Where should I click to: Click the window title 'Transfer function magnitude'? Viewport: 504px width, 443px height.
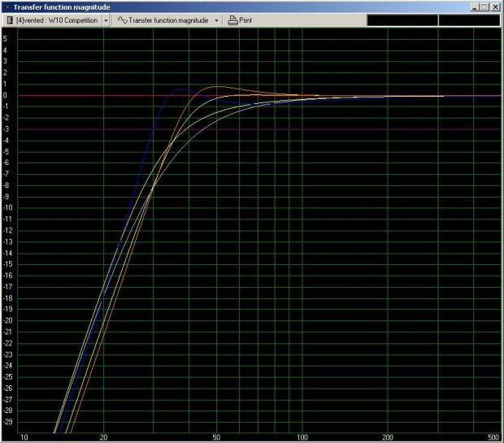[62, 7]
